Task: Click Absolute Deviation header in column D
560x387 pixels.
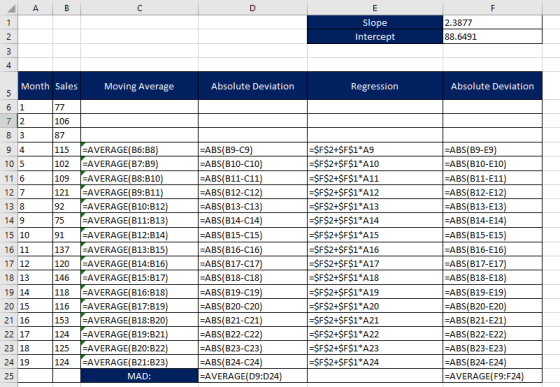Action: [x=252, y=86]
